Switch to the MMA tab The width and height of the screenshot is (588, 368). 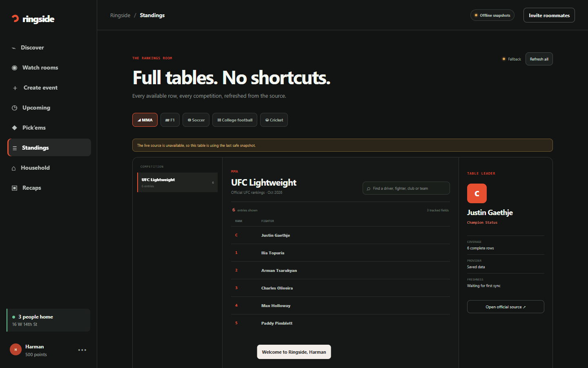(145, 120)
